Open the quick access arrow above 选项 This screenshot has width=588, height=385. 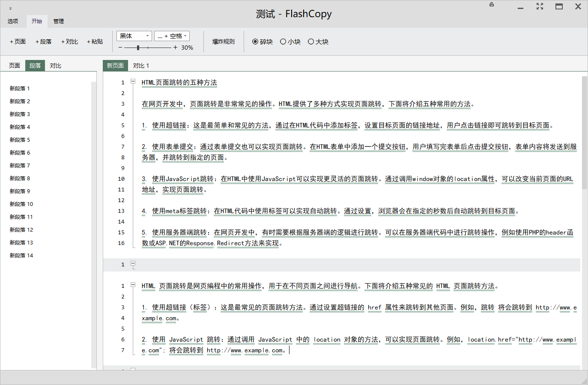point(10,9)
